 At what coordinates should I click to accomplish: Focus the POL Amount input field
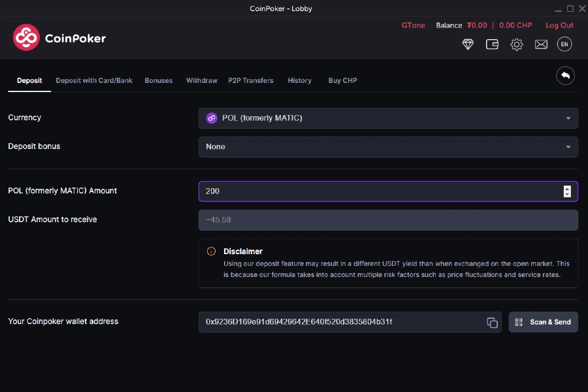[x=379, y=191]
